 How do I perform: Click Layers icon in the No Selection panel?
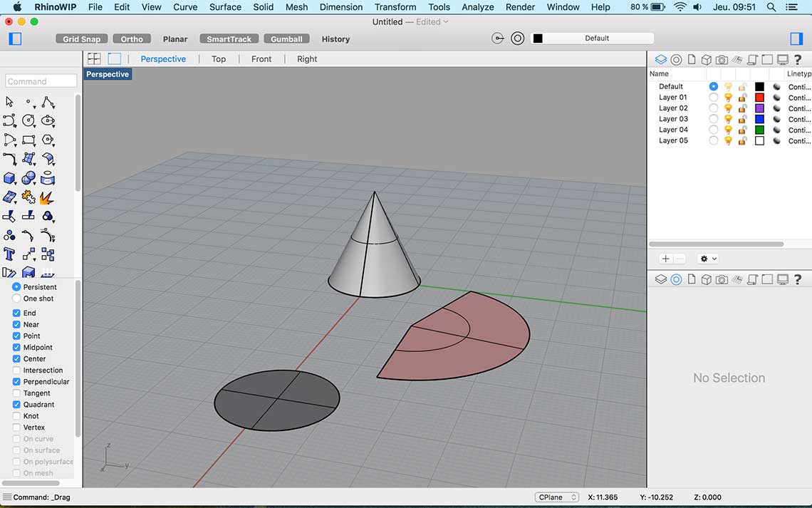pos(661,279)
